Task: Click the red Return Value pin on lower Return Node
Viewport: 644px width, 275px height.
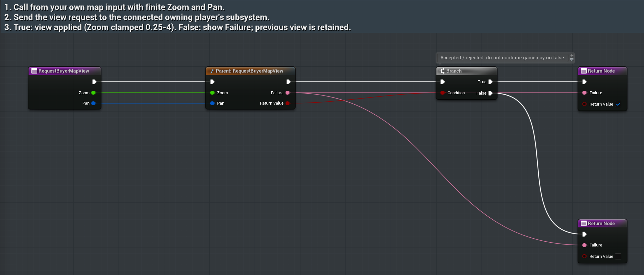Action: [x=585, y=256]
